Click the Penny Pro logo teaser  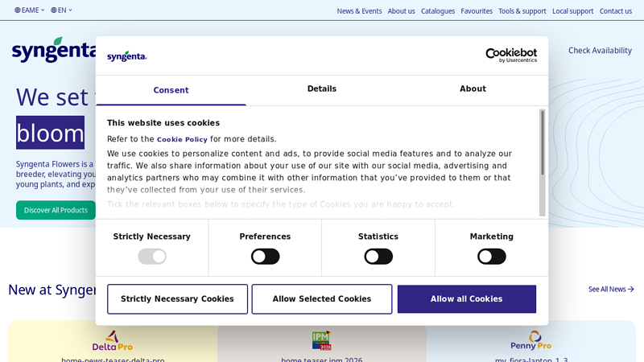[x=530, y=340]
